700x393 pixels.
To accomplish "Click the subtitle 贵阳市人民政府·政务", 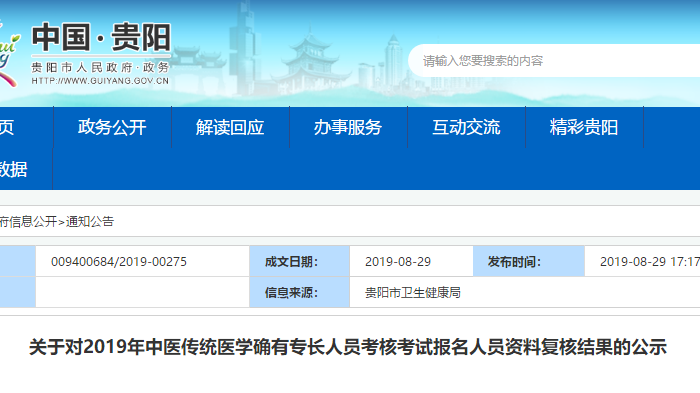I will pos(100,67).
